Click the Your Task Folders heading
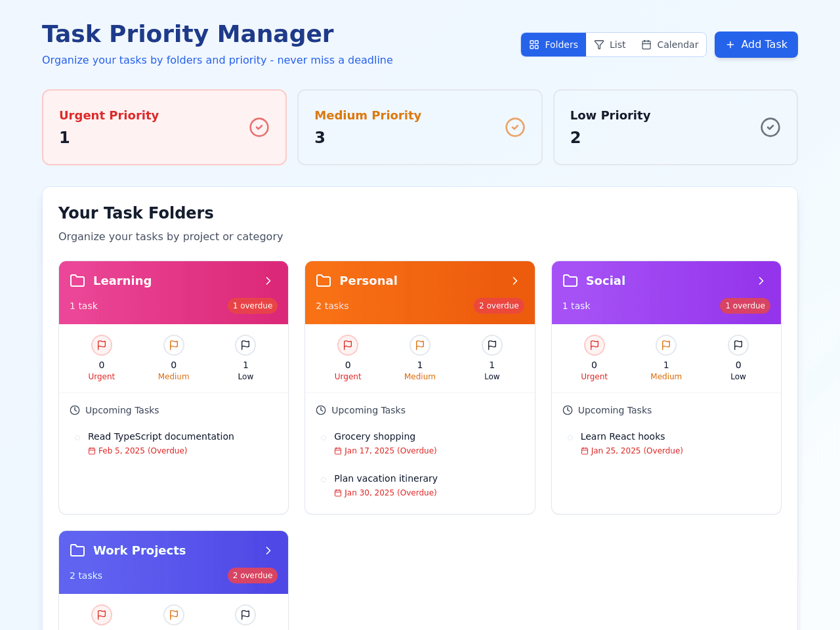840x630 pixels. click(x=136, y=213)
